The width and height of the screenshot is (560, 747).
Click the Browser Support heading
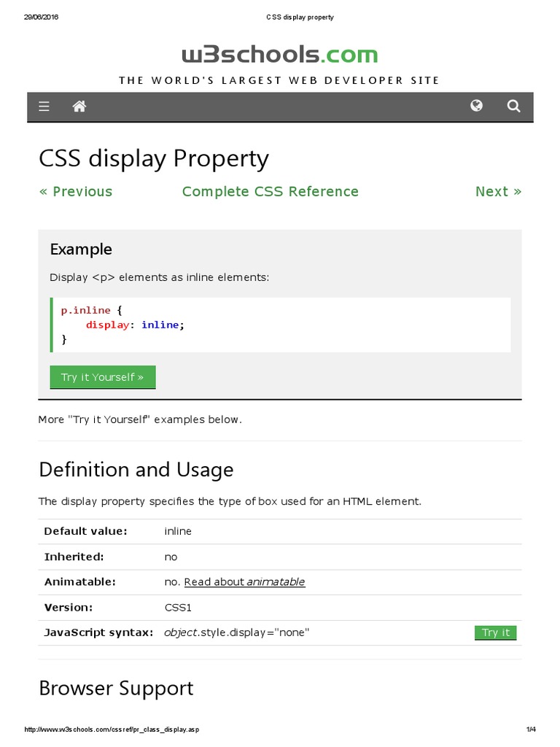coord(116,688)
